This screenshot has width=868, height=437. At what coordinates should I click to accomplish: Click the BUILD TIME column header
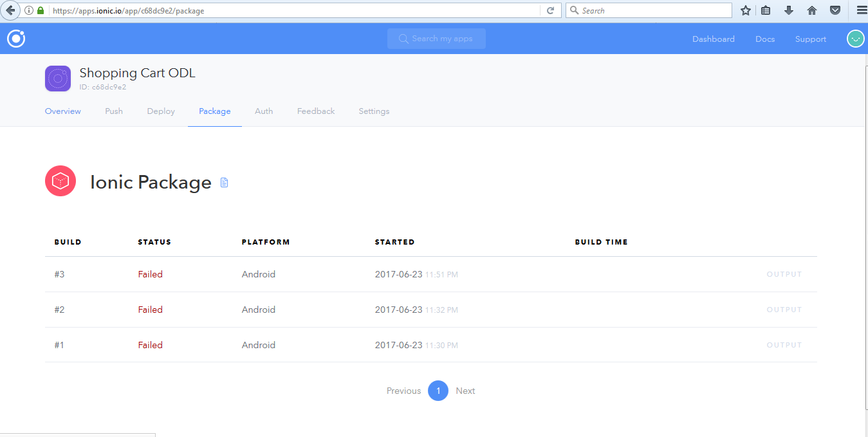click(601, 242)
